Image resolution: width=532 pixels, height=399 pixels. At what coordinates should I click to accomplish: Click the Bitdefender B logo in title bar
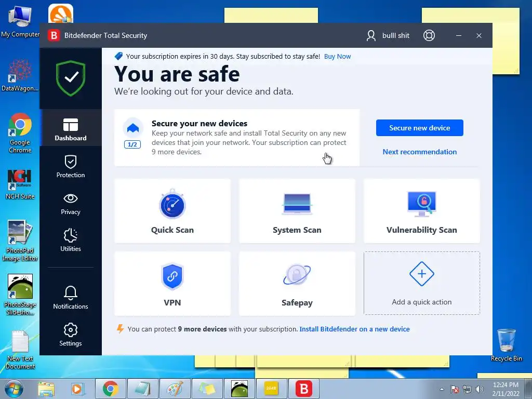(x=54, y=35)
